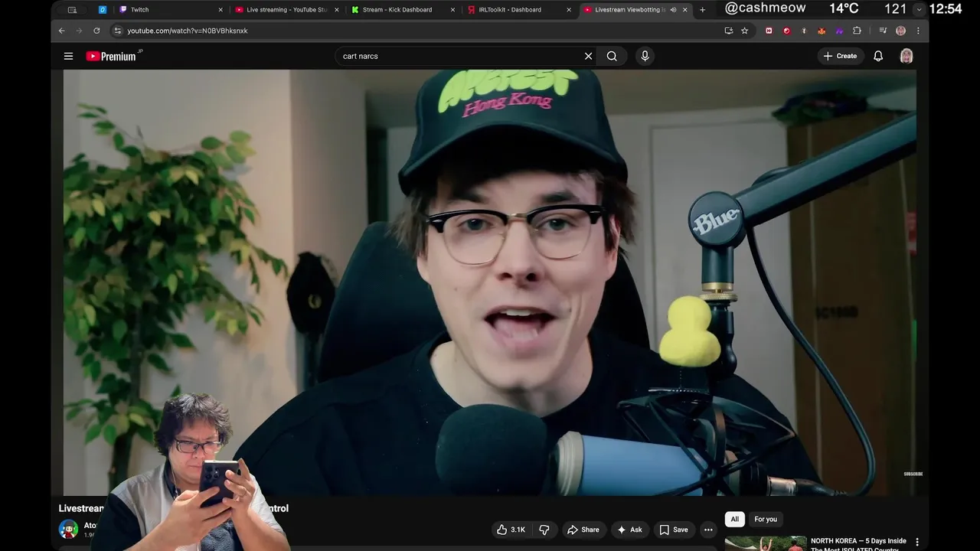Reload the YouTube page

(96, 31)
